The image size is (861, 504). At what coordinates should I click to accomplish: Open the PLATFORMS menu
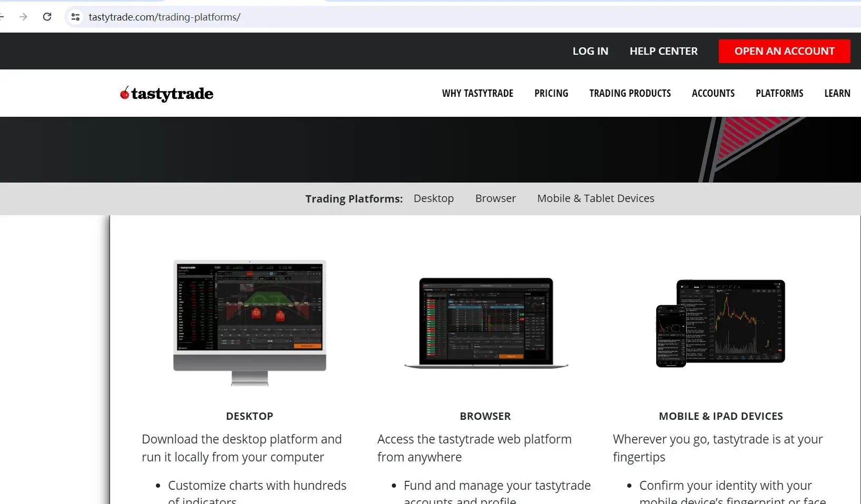(779, 93)
